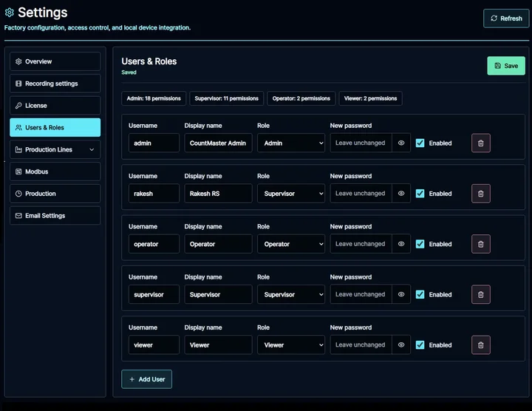Image resolution: width=532 pixels, height=411 pixels.
Task: Click new password field for operator
Action: click(x=361, y=244)
